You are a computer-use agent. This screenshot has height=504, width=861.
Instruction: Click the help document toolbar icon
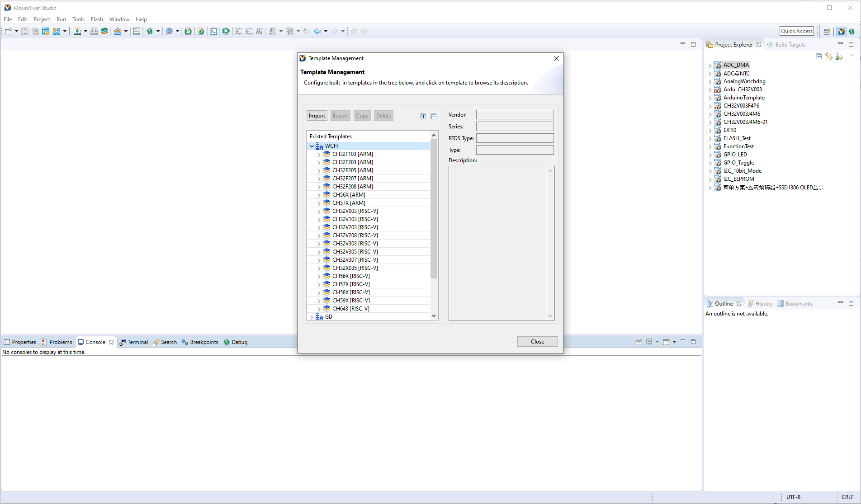point(201,31)
